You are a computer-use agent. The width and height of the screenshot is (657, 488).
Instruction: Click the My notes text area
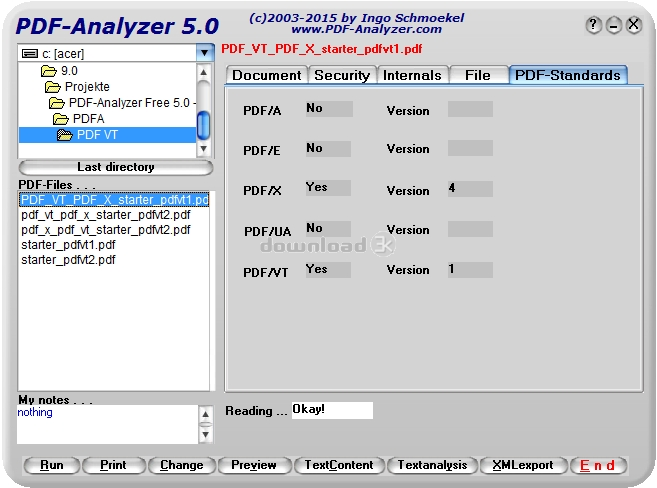point(107,424)
